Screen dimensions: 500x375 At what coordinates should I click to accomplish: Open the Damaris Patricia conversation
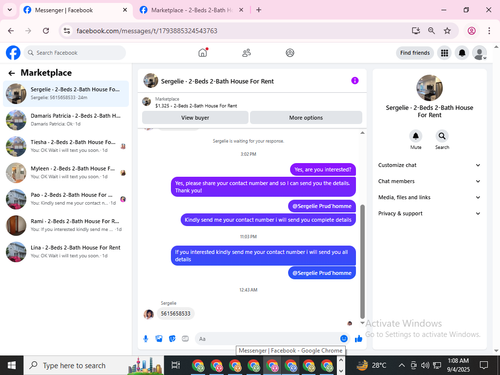click(66, 120)
